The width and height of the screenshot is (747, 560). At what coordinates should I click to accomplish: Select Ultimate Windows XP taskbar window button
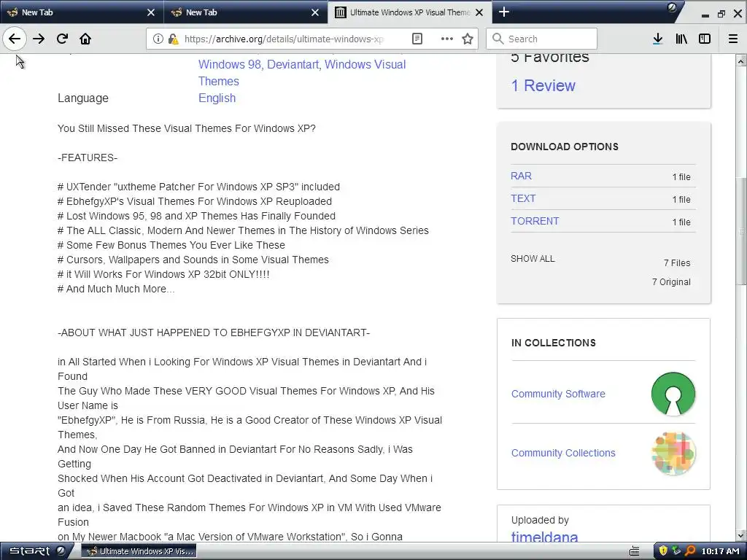(139, 551)
